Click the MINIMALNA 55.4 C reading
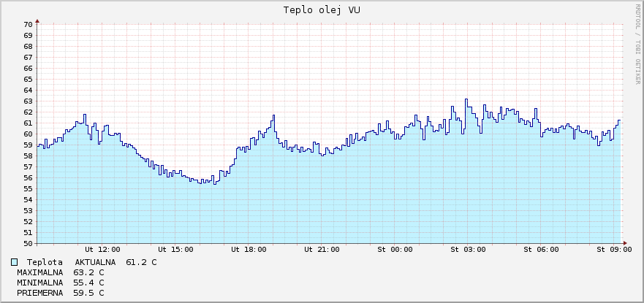Screen dimensions: 644x303 [61, 283]
